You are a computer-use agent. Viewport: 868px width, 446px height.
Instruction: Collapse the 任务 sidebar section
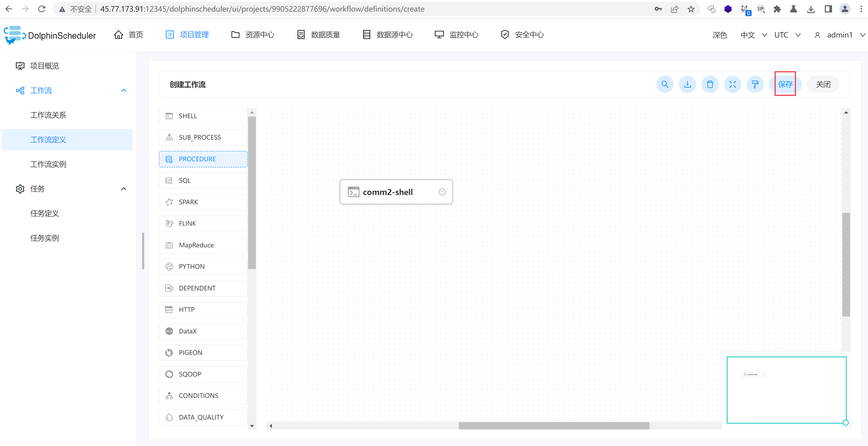tap(124, 189)
